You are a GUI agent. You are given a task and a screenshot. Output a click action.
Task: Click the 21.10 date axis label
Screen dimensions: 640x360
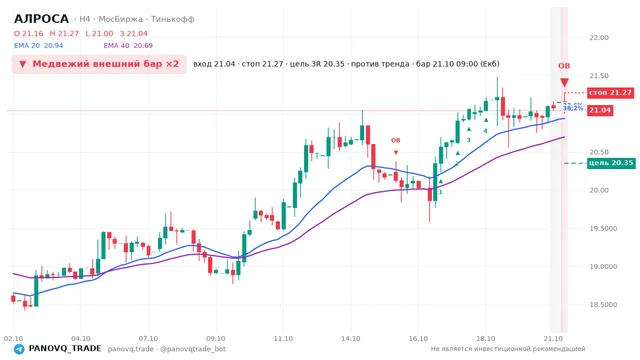553,339
